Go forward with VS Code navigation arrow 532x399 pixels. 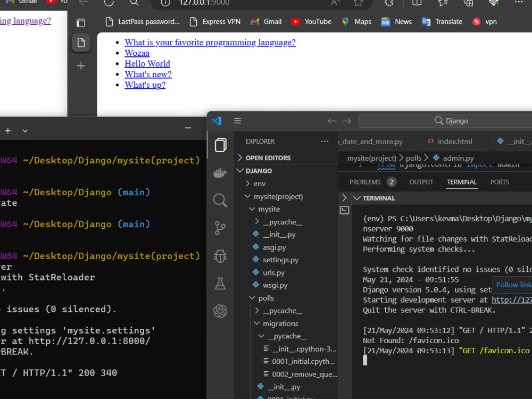347,121
